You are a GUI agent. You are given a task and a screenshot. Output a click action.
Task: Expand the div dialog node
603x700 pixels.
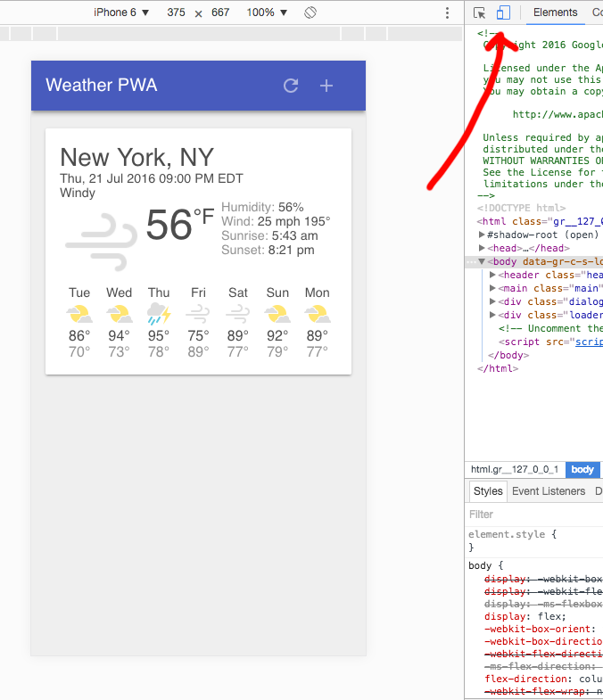point(492,301)
